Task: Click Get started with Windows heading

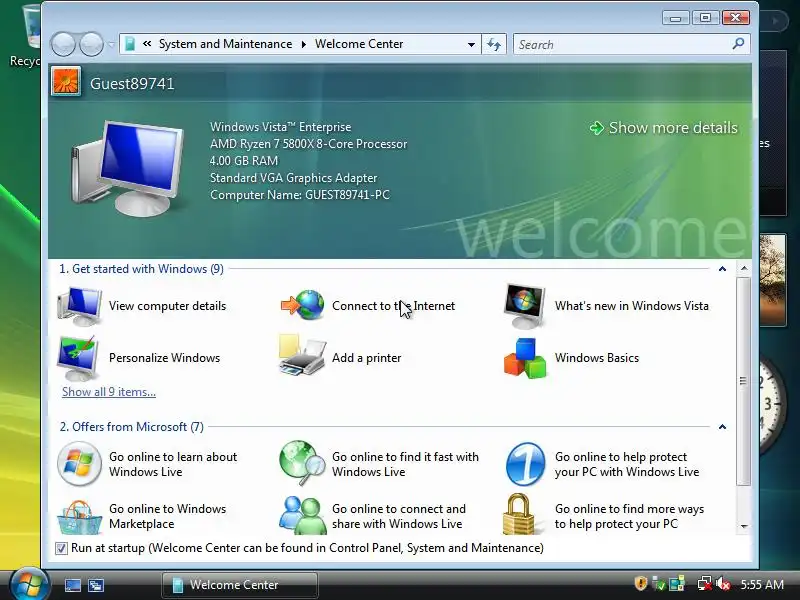Action: (x=141, y=269)
